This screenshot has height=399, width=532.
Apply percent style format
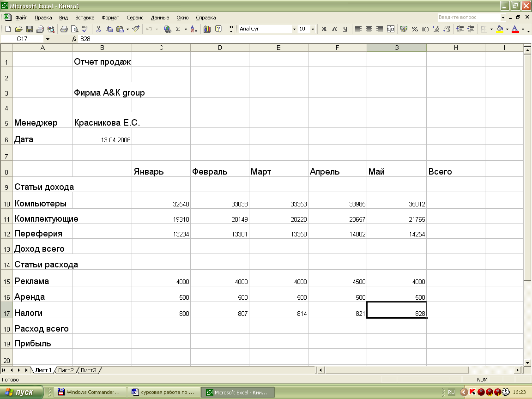click(x=415, y=29)
